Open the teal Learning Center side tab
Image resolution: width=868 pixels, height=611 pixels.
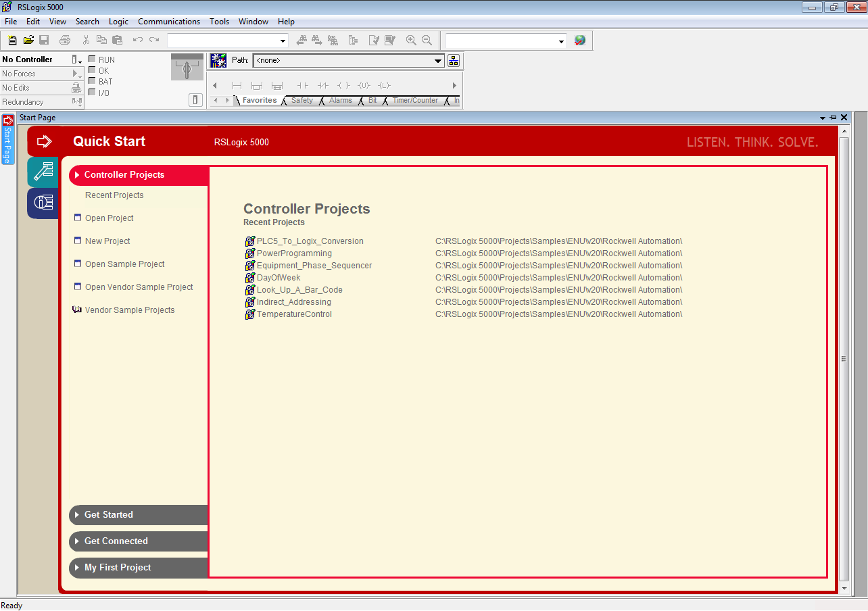pos(43,172)
